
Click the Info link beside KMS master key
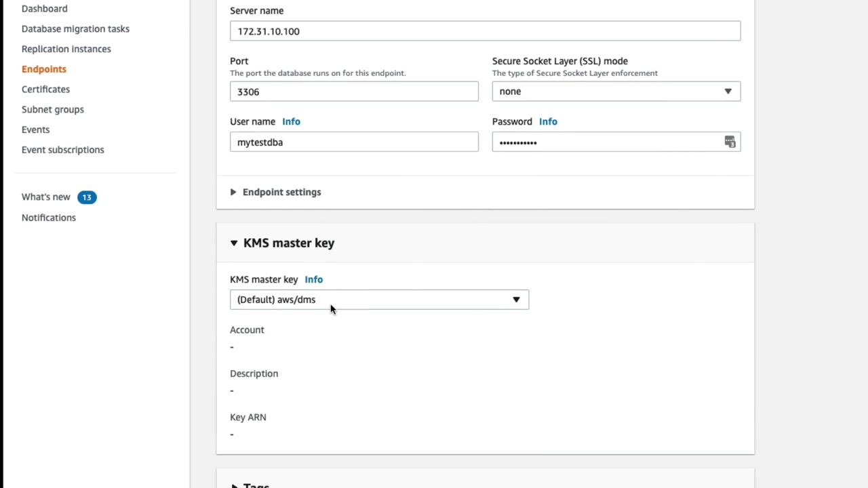(x=313, y=279)
